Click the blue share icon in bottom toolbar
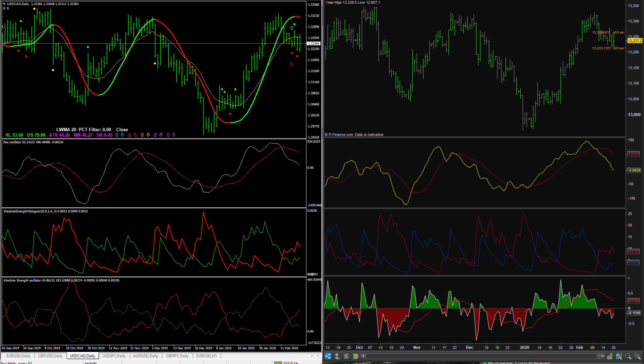This screenshot has height=364, width=644. pos(328,356)
